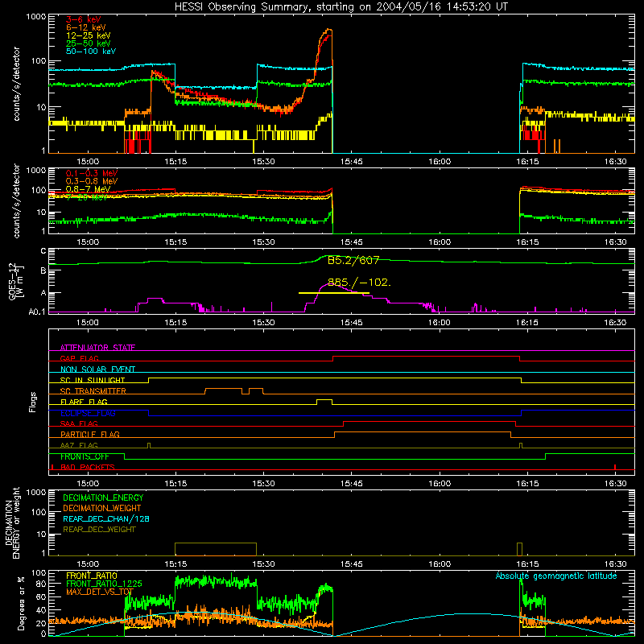Select the BAD_PACKETS flag label
Viewport: 644px width, 644px height.
click(88, 467)
